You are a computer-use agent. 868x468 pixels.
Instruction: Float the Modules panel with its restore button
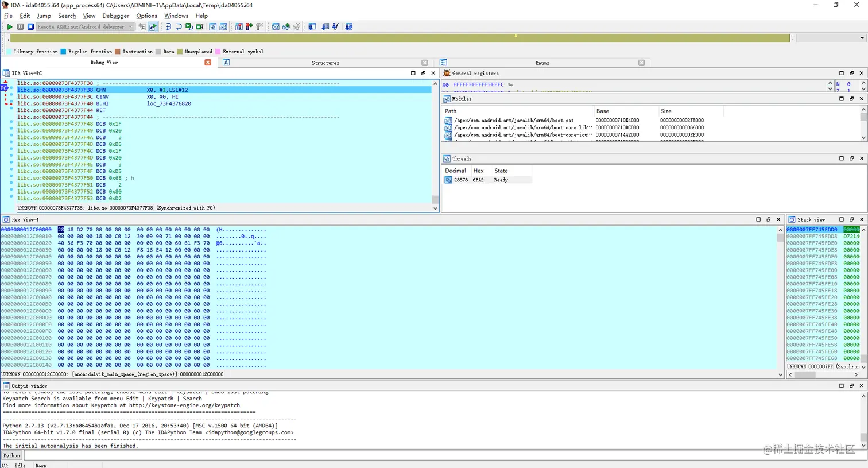(851, 99)
